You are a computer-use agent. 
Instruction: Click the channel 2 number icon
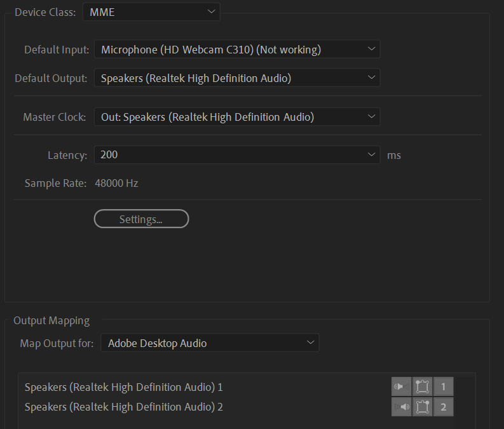[443, 407]
